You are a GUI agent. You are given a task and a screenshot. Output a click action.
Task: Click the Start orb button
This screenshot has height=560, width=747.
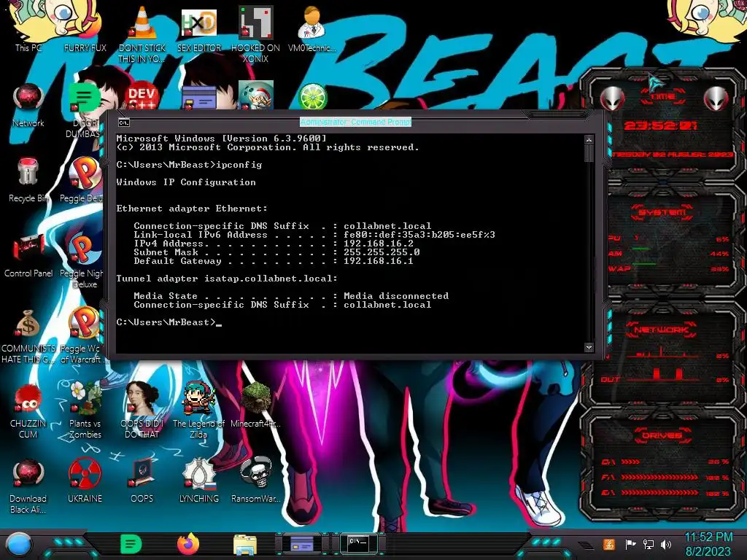[x=19, y=544]
